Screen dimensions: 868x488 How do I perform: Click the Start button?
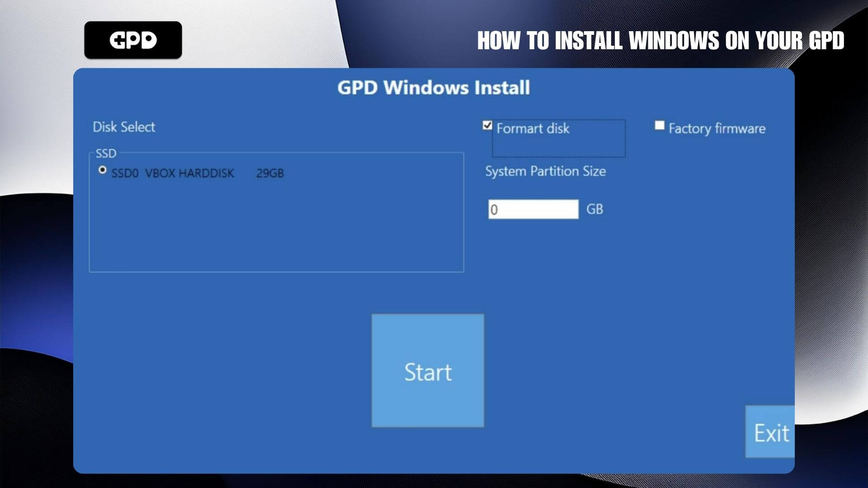(x=428, y=371)
